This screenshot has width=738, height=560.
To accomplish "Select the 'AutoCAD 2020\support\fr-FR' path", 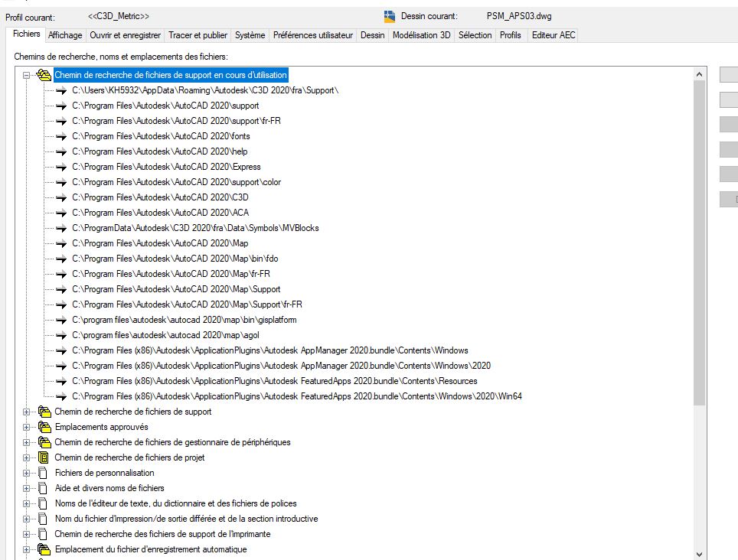I will click(177, 121).
